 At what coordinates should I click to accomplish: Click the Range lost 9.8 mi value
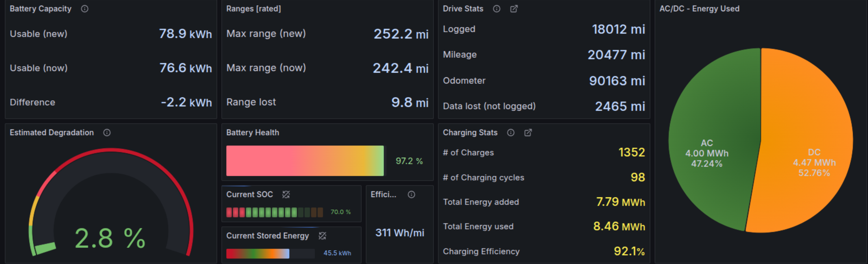click(410, 102)
